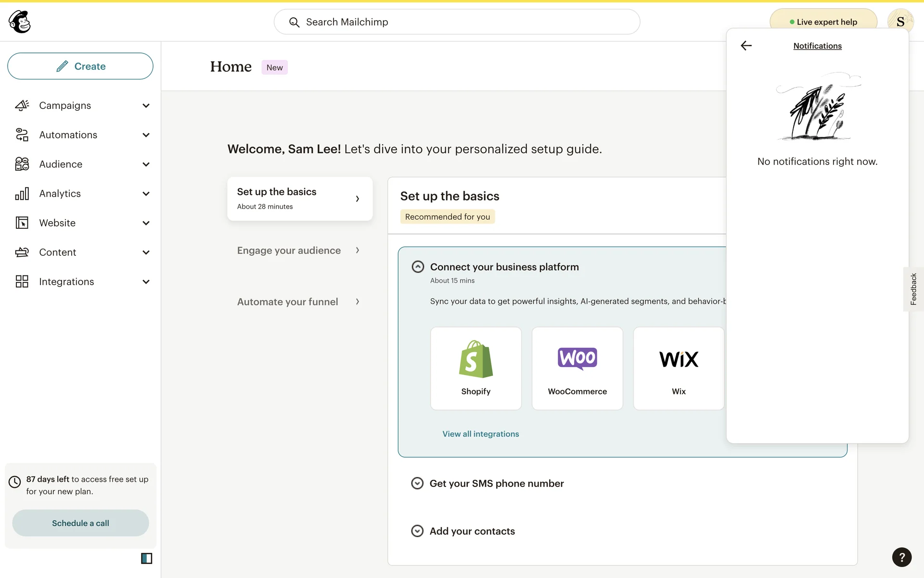Select the Wix integration card
This screenshot has height=578, width=924.
click(x=679, y=368)
